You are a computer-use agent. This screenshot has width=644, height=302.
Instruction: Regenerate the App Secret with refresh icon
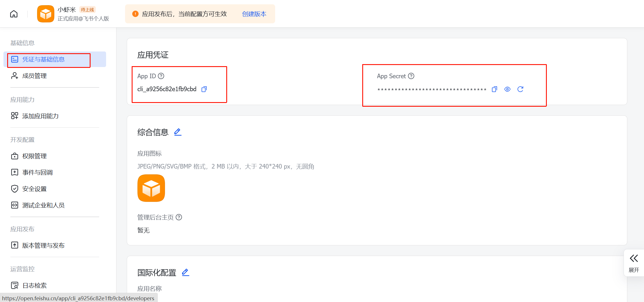[520, 89]
